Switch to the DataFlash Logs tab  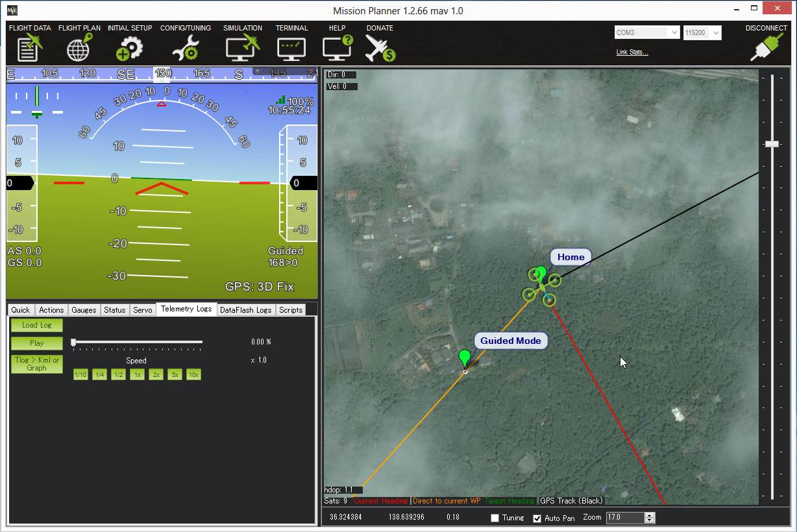245,310
